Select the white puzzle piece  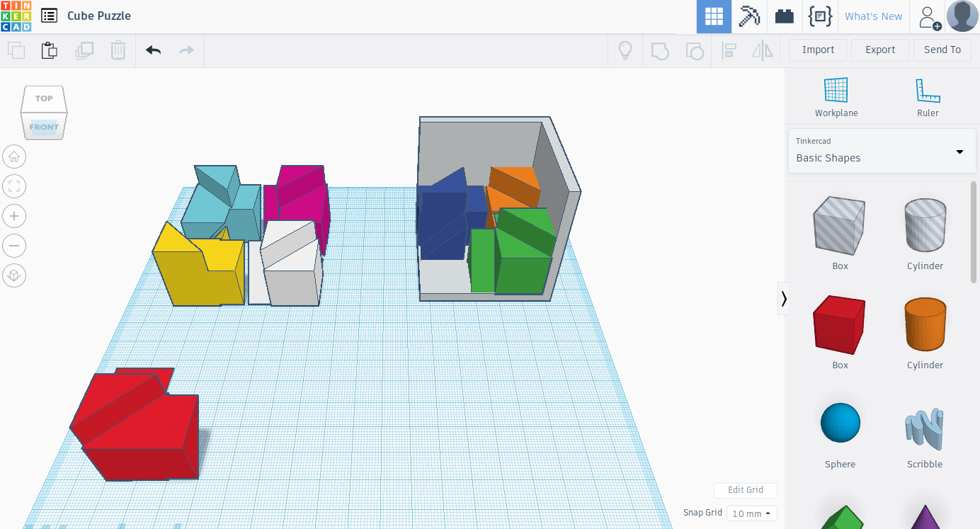290,273
